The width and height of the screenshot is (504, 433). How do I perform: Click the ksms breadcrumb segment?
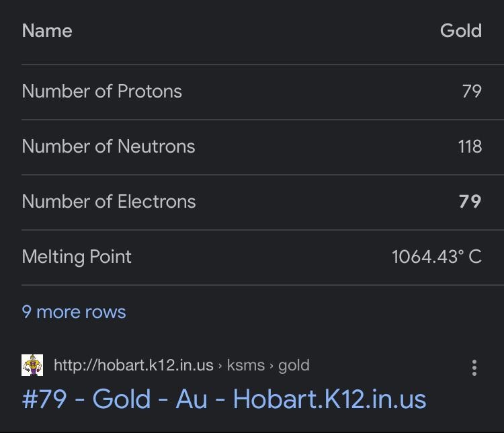[x=245, y=365]
